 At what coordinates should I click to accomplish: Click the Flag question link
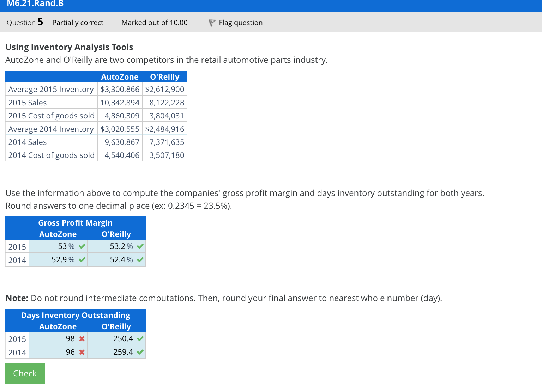click(x=241, y=23)
